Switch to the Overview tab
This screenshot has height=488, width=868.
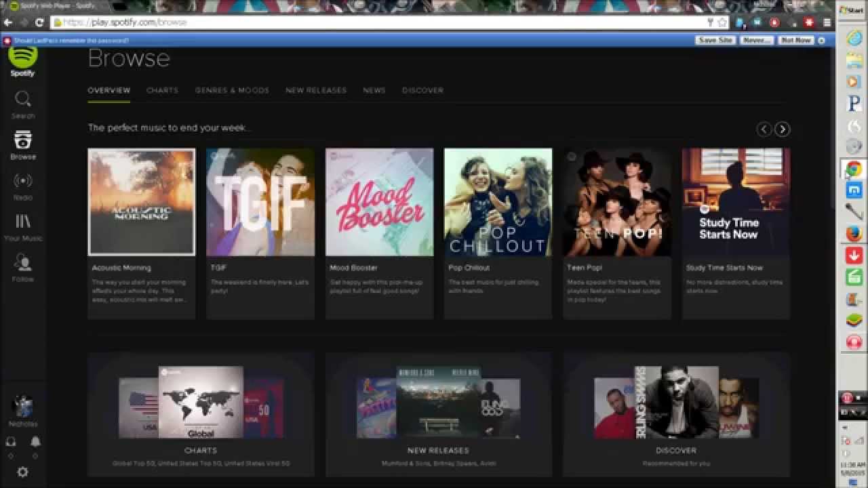click(108, 90)
